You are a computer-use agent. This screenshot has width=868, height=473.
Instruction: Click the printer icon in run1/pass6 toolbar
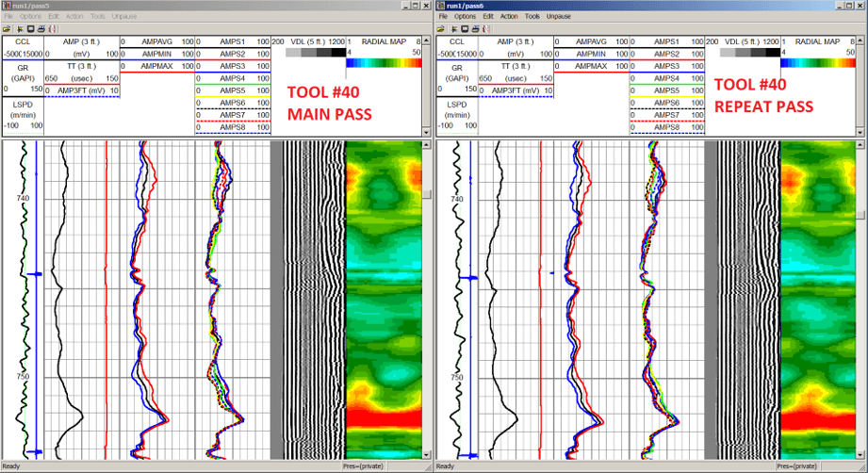tap(475, 29)
